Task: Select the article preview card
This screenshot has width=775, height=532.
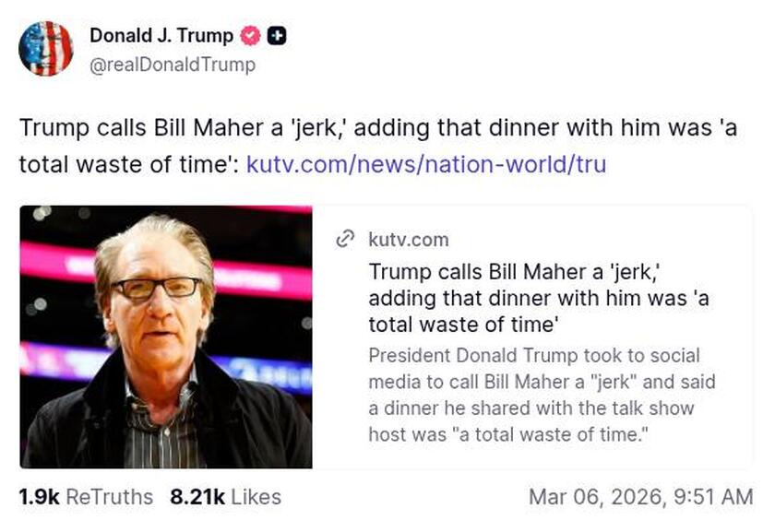Action: pos(387,336)
